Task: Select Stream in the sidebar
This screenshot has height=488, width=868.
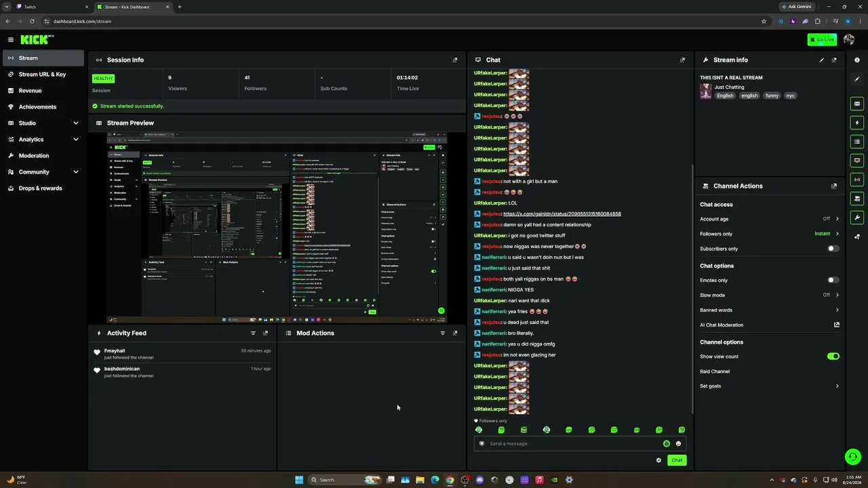Action: (x=43, y=58)
